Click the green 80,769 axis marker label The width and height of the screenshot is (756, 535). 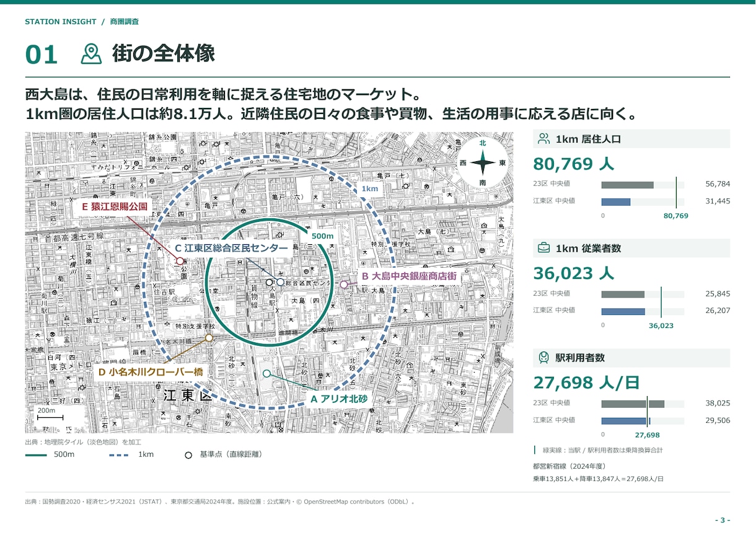675,216
